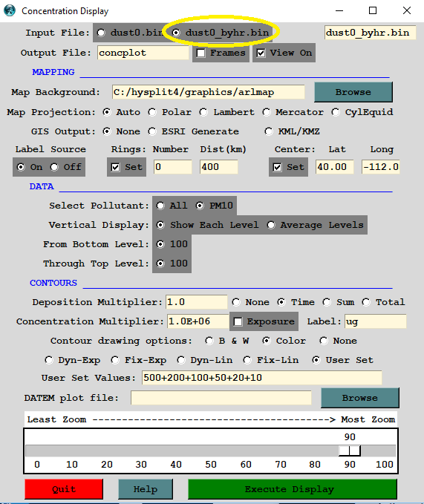Click the Center Lat field

335,167
